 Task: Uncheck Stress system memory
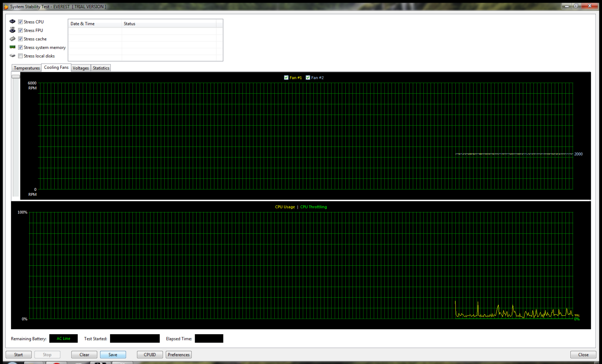(20, 47)
